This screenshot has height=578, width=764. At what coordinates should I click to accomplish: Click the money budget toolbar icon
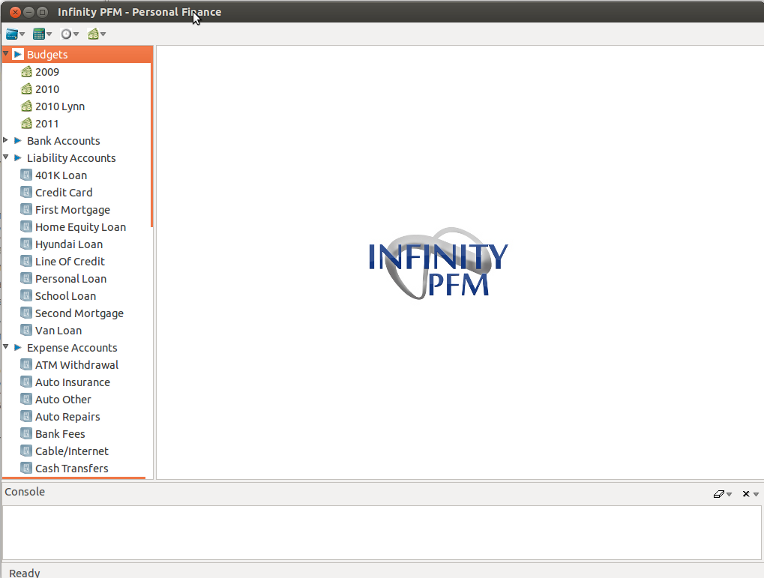[x=93, y=34]
